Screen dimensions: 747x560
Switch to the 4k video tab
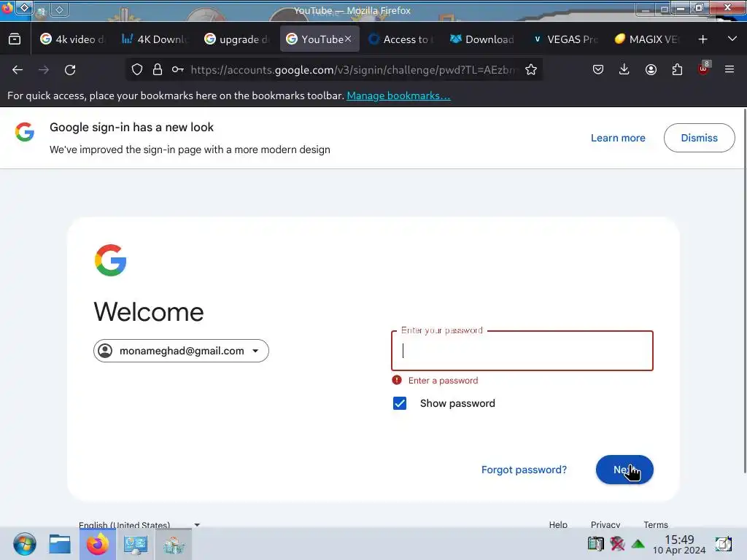72,39
